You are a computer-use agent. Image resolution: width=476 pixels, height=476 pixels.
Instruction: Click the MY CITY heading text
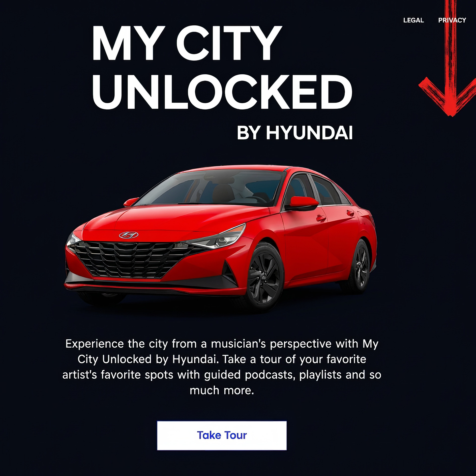[x=187, y=43]
